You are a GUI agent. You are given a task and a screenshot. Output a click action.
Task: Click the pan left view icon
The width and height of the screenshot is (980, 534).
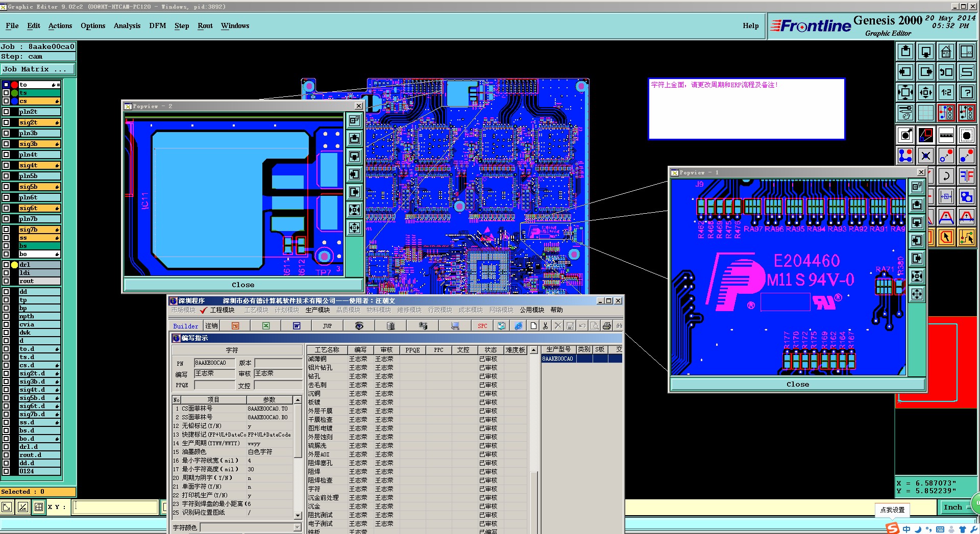(x=905, y=72)
